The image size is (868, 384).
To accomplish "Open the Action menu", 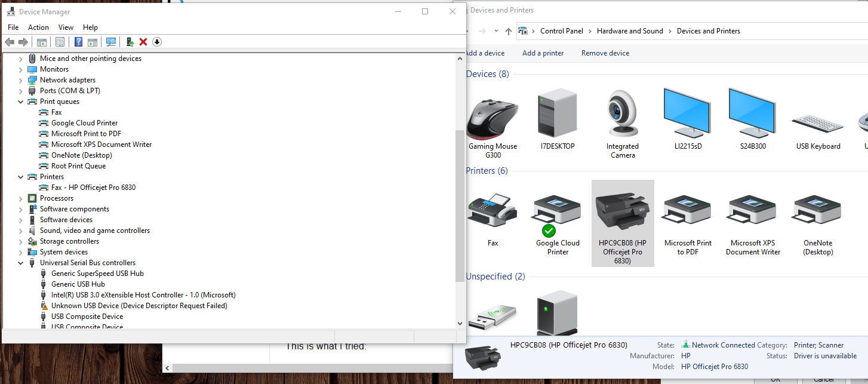I will tap(38, 27).
